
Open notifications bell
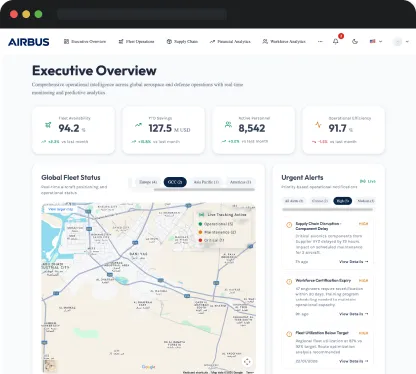[336, 41]
